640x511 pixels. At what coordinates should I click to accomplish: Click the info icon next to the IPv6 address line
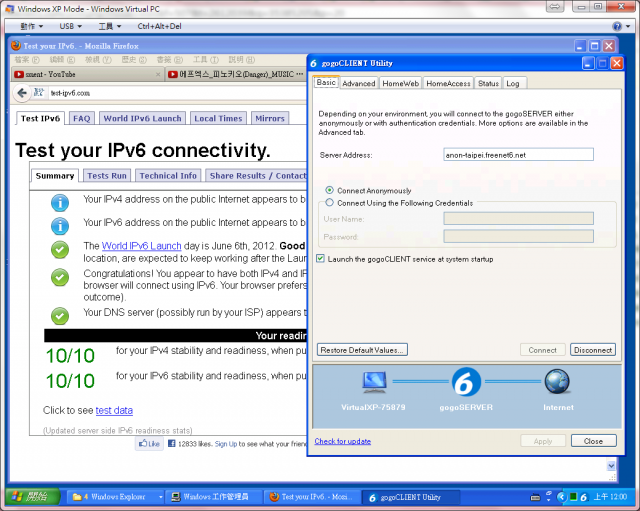60,226
